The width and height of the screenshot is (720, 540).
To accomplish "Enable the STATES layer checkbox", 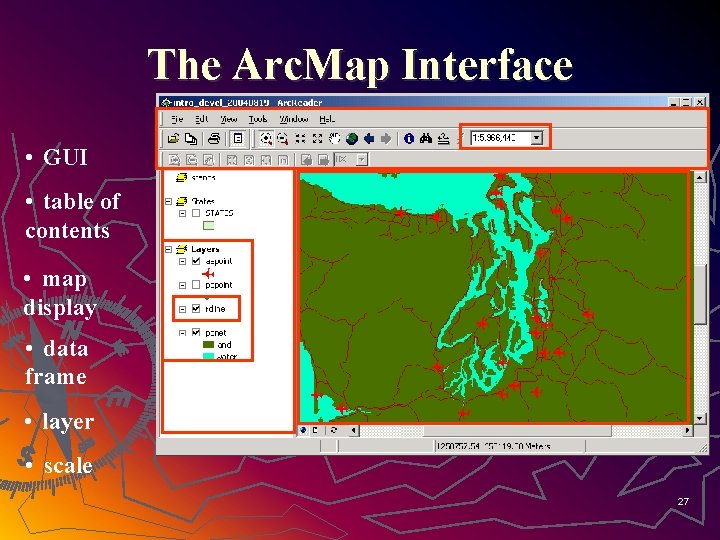I will click(x=196, y=213).
